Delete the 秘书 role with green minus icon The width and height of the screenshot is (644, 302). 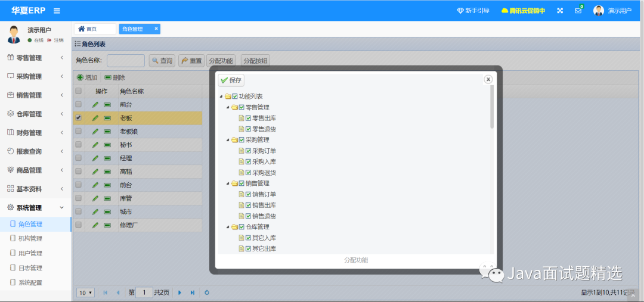pos(107,145)
